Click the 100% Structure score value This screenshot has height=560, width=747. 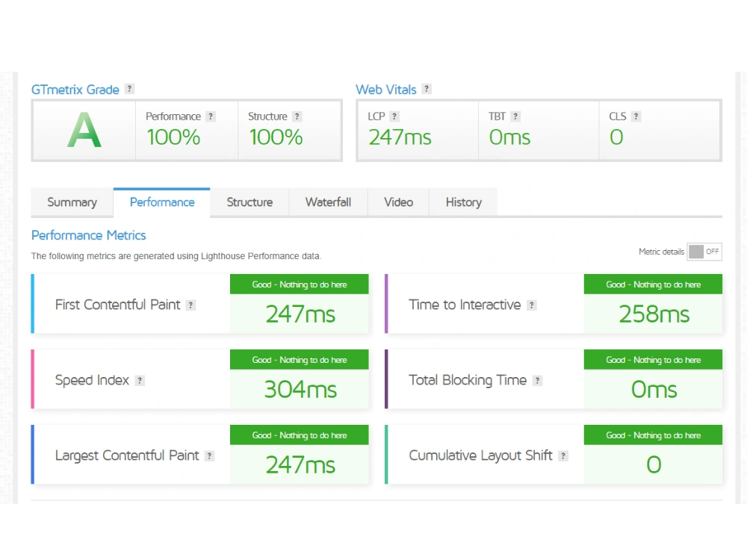pos(276,137)
